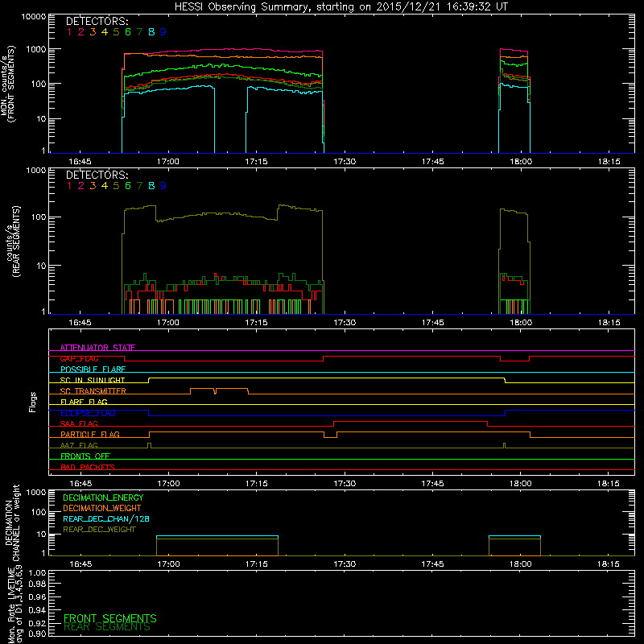Screen dimensions: 644x644
Task: Select detector 3 in the front segments legend
Action: pyautogui.click(x=93, y=32)
